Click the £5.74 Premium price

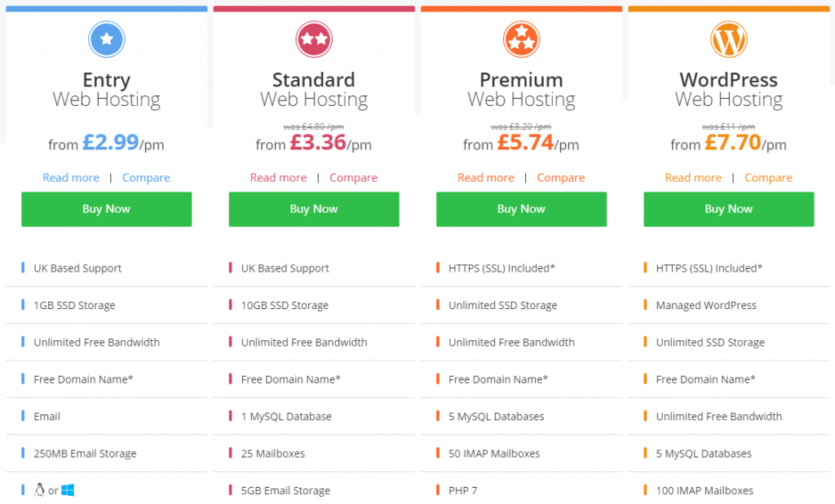(x=526, y=142)
